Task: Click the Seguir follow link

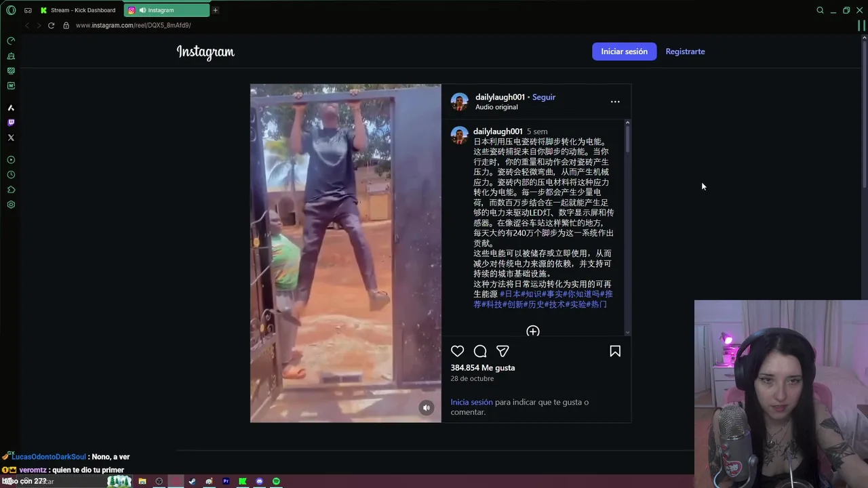Action: (x=544, y=98)
